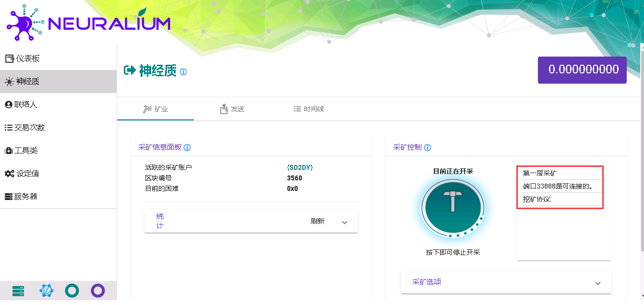644x305 pixels.
Task: Expand the 采矿选项 panel
Action: [506, 282]
